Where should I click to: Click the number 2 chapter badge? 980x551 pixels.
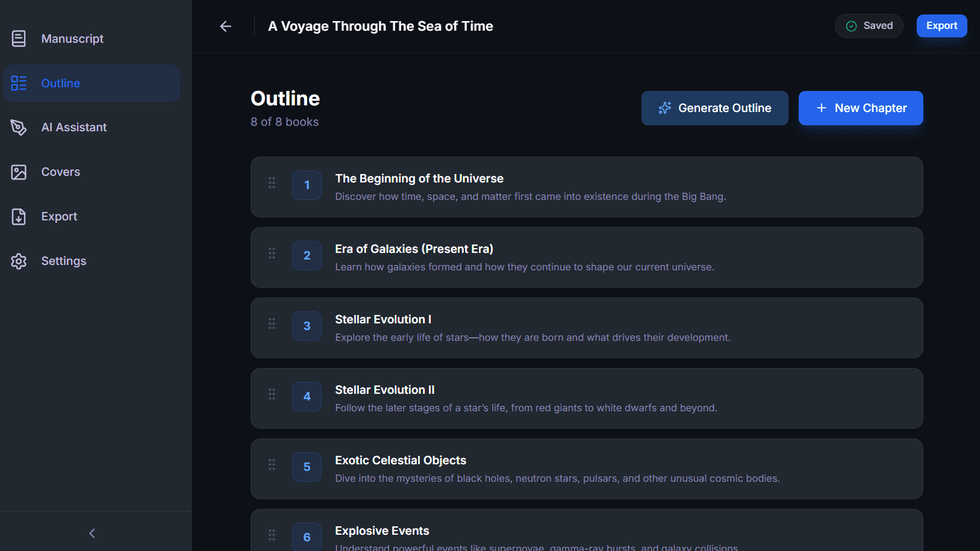click(x=307, y=255)
